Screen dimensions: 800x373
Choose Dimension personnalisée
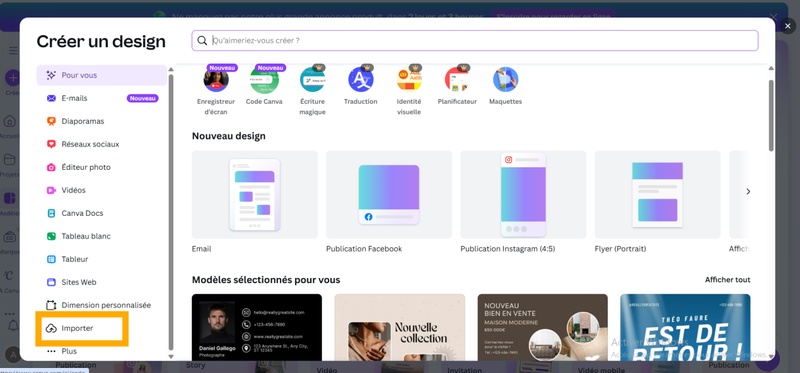click(x=102, y=305)
